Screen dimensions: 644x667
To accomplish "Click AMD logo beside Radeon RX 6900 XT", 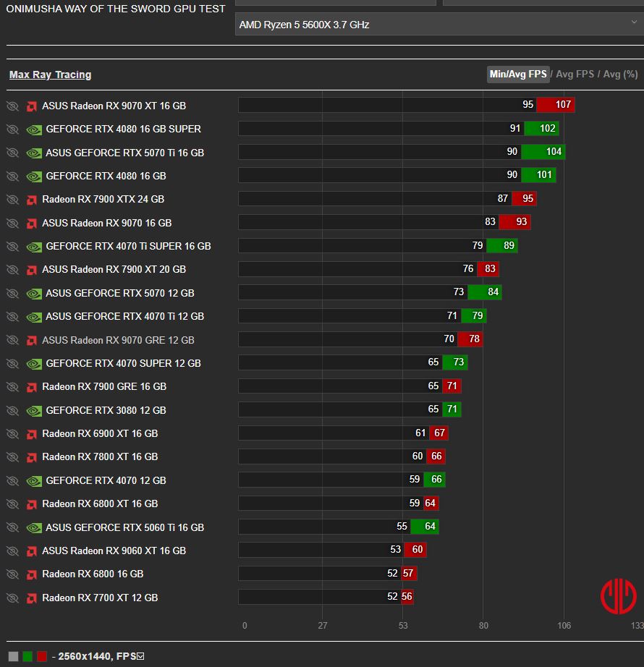I will (x=32, y=434).
